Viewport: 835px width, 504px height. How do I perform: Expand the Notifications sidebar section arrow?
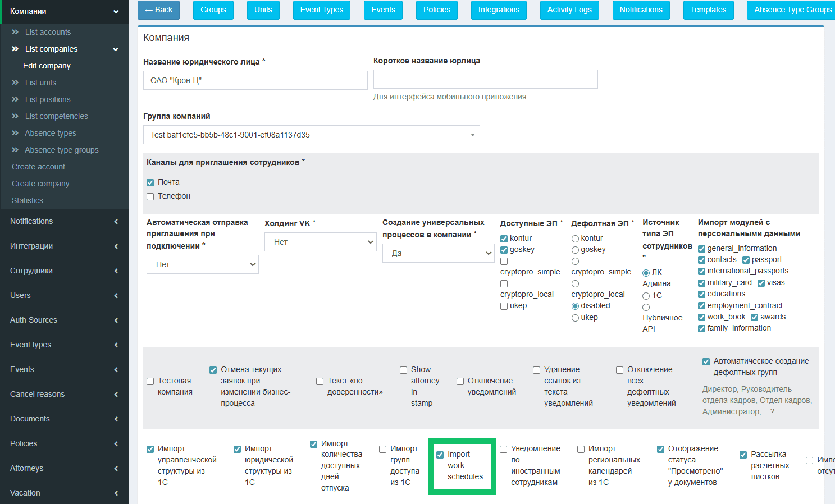pyautogui.click(x=116, y=222)
